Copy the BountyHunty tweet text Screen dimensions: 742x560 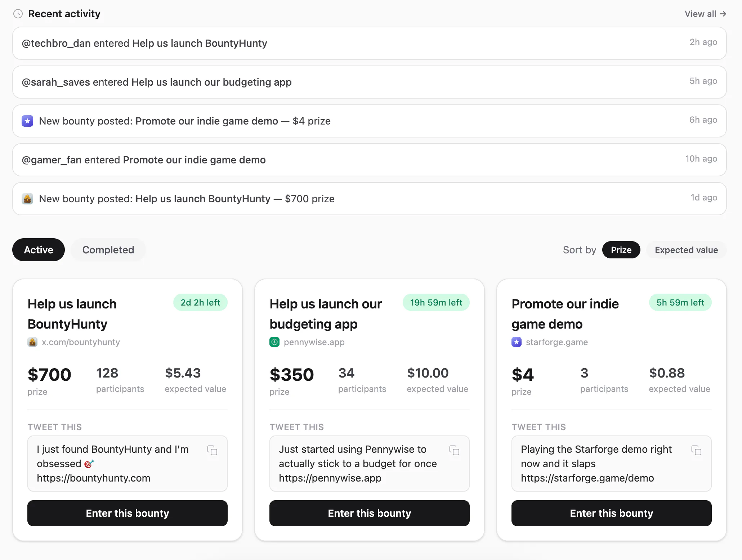[x=212, y=450]
